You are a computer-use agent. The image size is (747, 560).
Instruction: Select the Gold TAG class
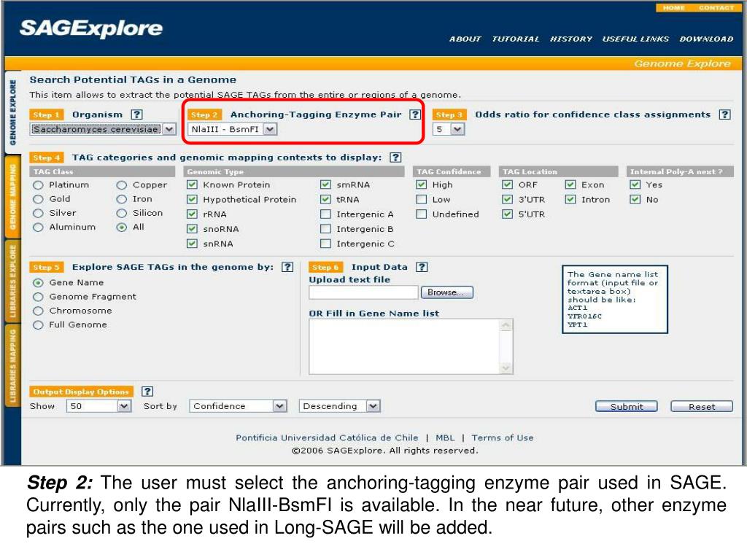click(x=38, y=199)
